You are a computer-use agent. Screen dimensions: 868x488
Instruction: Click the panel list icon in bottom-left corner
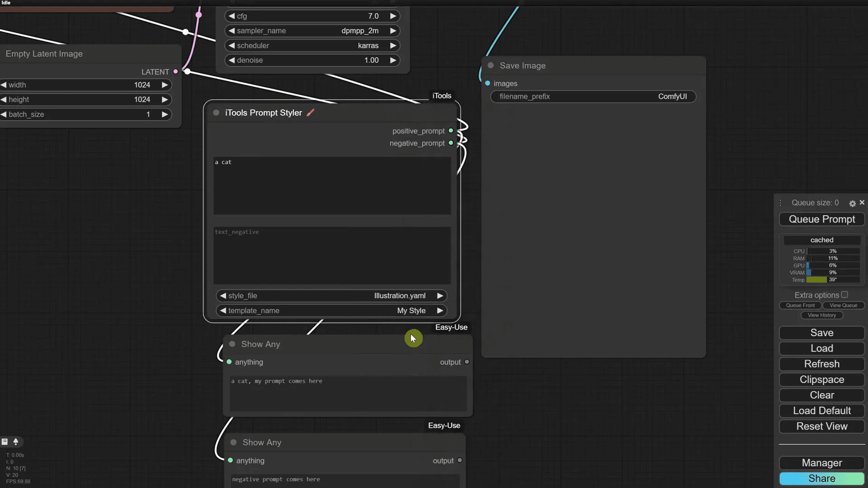click(x=5, y=441)
